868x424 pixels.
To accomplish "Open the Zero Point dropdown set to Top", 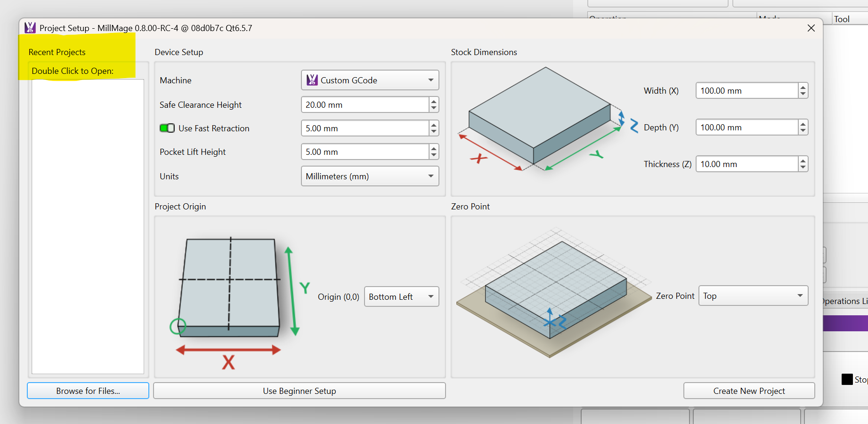I will [x=754, y=296].
